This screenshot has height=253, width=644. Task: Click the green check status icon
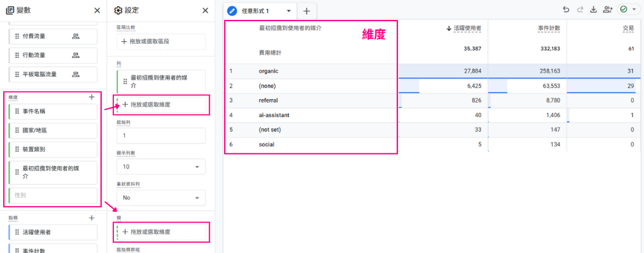click(624, 10)
